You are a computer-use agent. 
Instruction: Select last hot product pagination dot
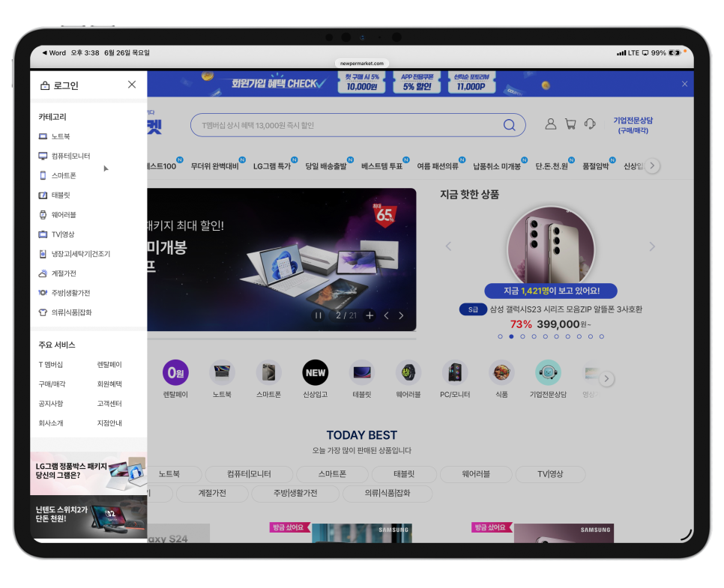point(602,336)
